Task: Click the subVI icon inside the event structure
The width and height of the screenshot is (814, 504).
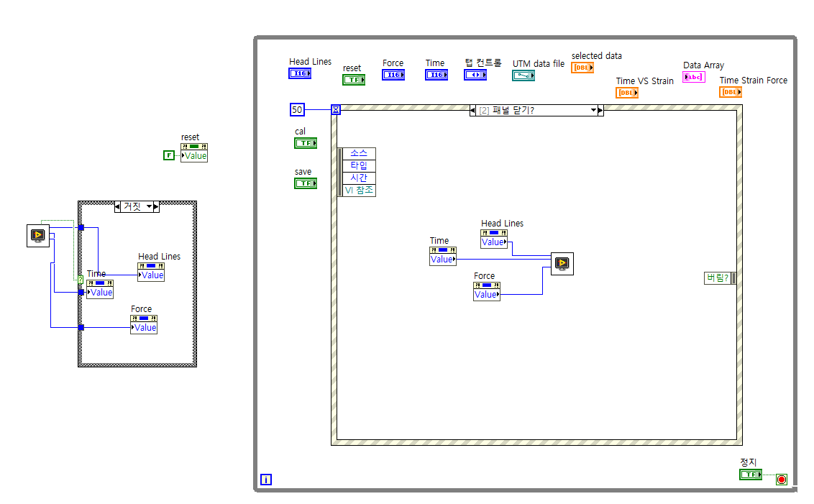Action: (562, 263)
